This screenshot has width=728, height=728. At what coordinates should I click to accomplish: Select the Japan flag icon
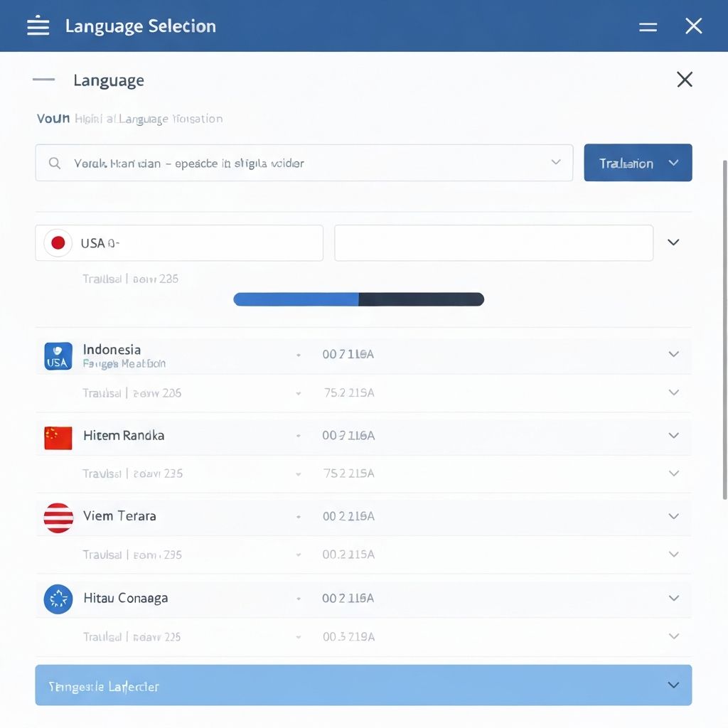coord(58,243)
